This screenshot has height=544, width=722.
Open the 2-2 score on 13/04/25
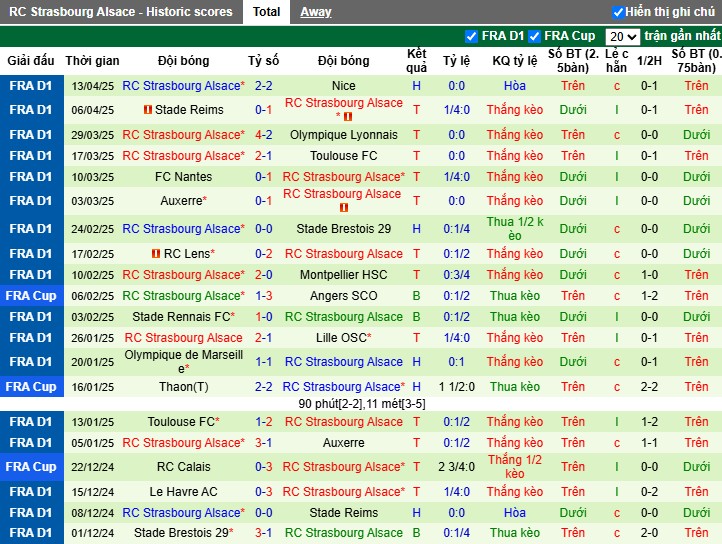(x=263, y=86)
